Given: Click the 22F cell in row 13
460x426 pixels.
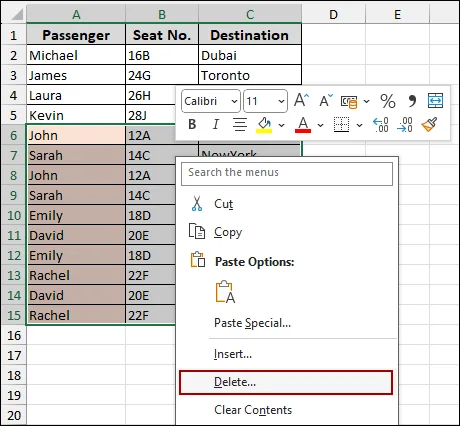Looking at the screenshot, I should click(x=151, y=275).
